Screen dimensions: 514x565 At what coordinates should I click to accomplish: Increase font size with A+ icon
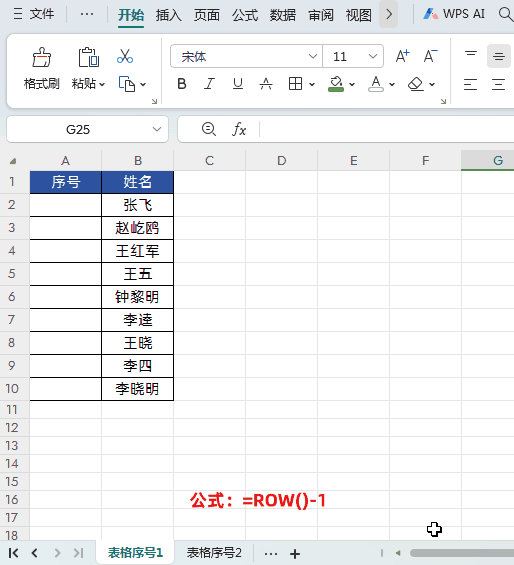402,56
